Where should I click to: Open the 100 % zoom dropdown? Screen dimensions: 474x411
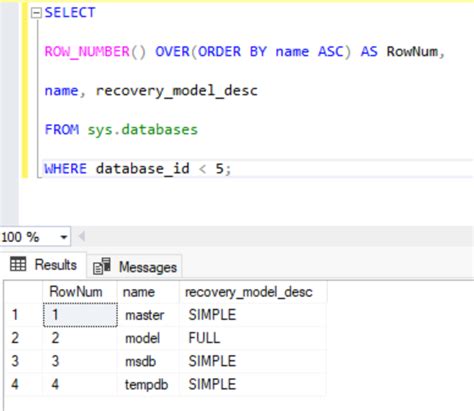(63, 237)
